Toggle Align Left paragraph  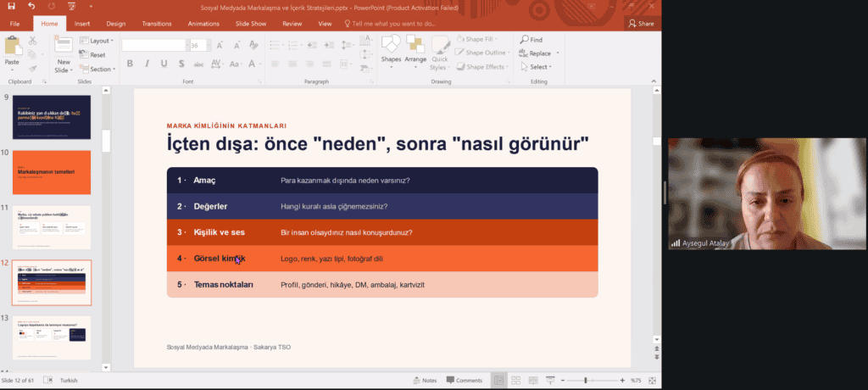pyautogui.click(x=275, y=64)
